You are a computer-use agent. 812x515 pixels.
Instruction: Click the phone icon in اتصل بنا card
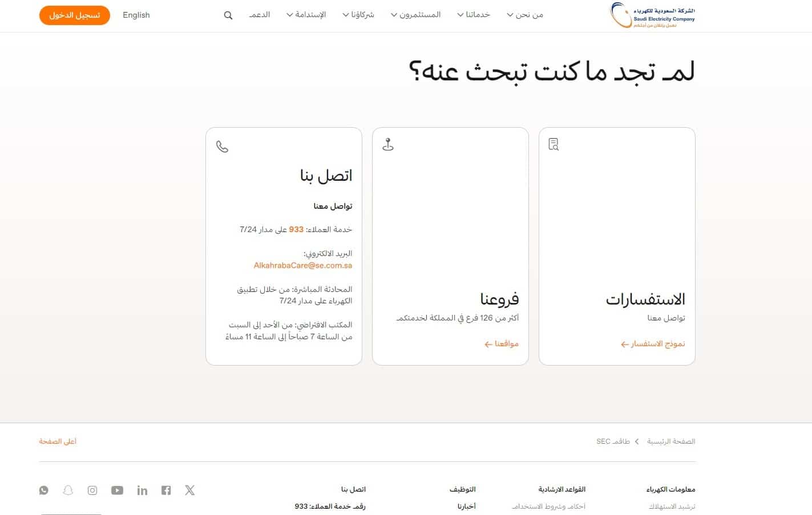[222, 147]
